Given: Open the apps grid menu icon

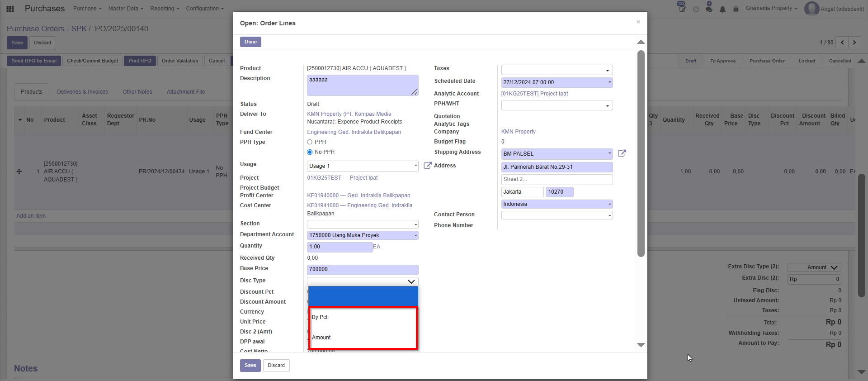Looking at the screenshot, I should click(10, 9).
